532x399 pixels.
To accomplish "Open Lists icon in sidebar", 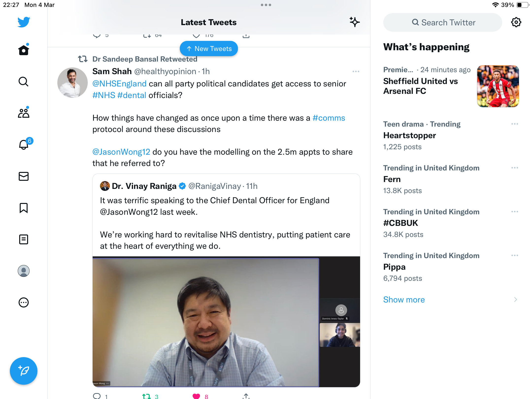I will pos(24,239).
